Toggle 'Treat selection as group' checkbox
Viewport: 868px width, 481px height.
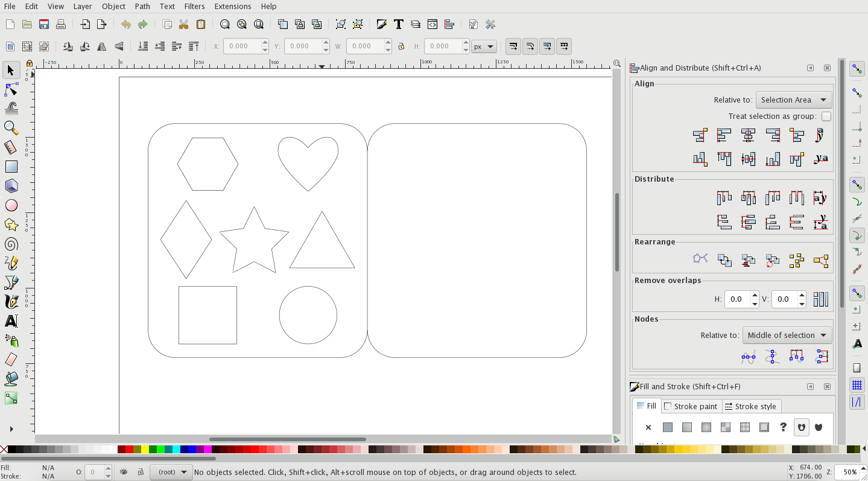826,116
